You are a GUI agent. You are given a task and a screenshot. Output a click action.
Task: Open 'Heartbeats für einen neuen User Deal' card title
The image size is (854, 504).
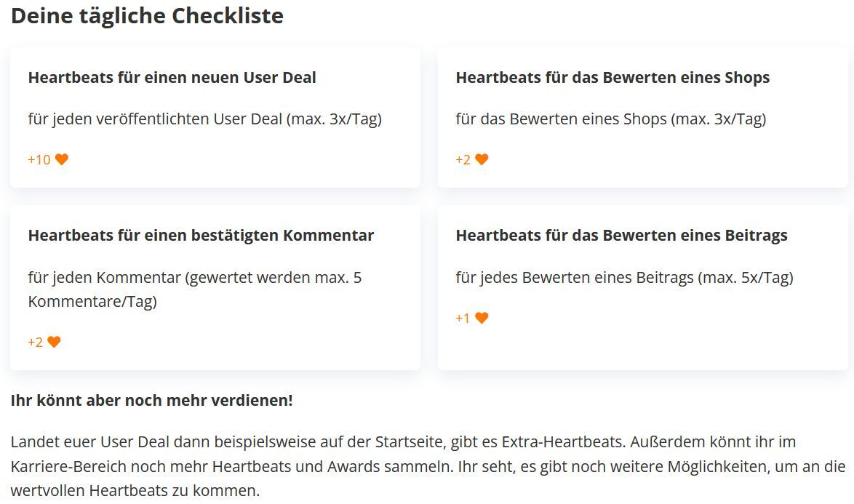[x=172, y=78]
